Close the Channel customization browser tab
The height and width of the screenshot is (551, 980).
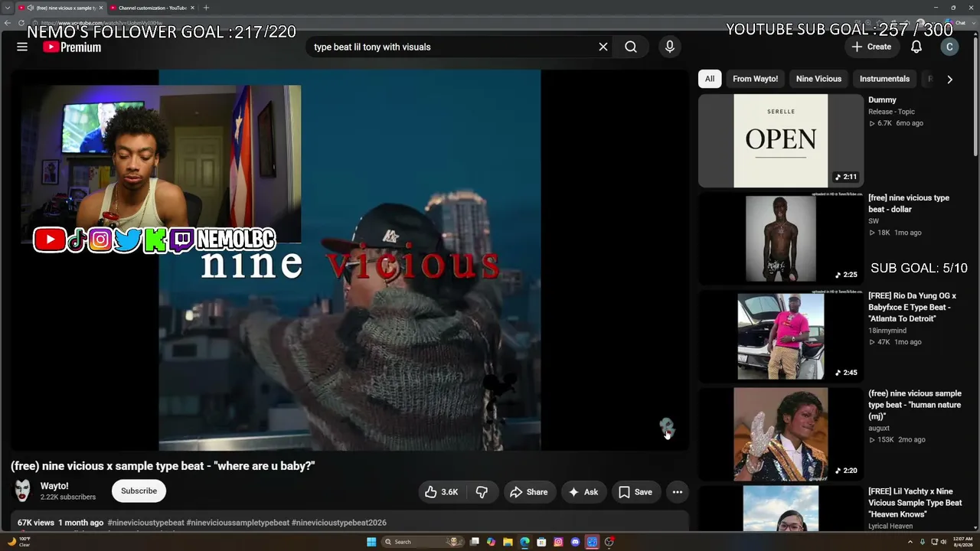[x=192, y=8]
